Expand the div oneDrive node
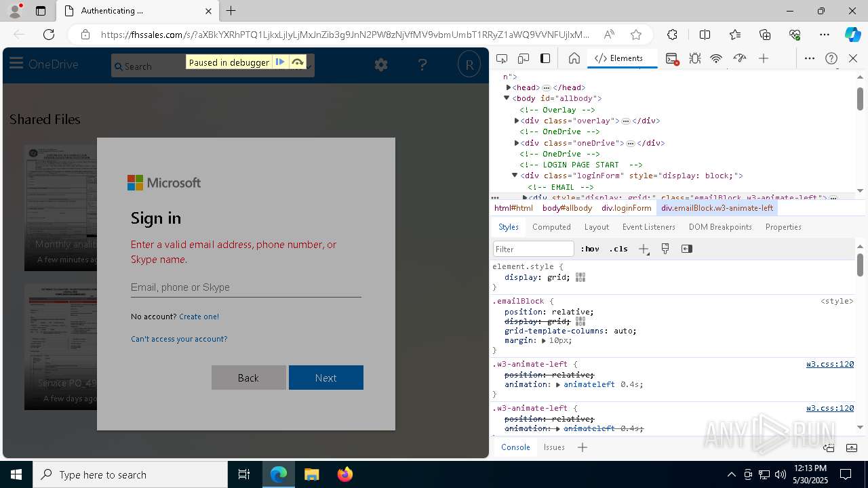 pyautogui.click(x=517, y=143)
